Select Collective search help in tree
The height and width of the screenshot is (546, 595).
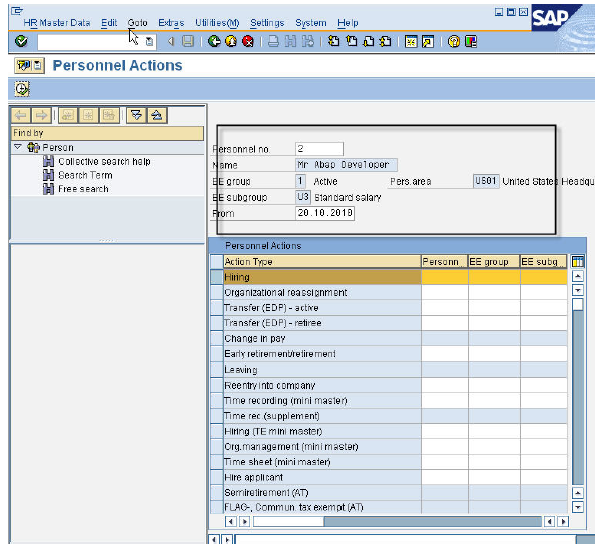point(104,162)
